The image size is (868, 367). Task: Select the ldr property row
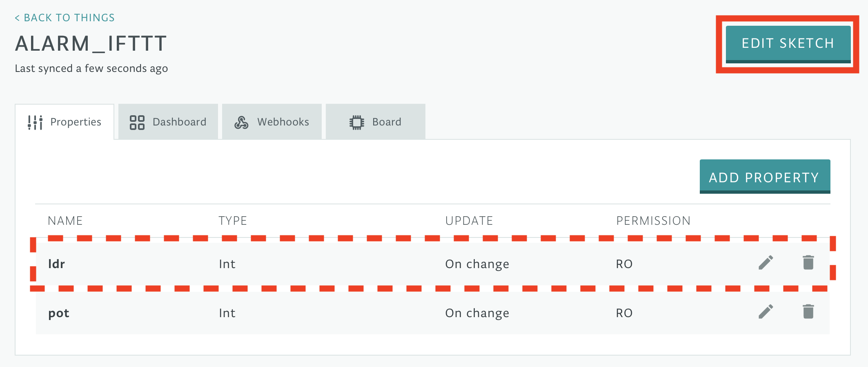tap(433, 264)
